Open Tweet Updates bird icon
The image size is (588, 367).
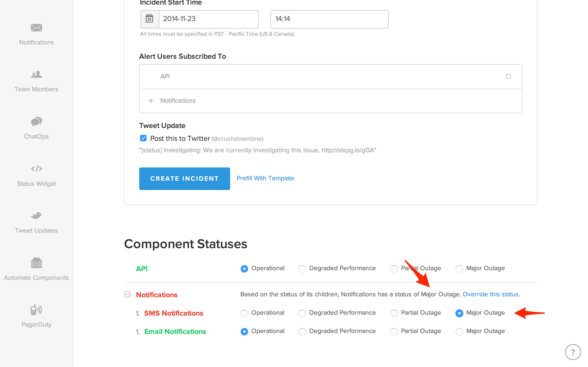point(37,215)
